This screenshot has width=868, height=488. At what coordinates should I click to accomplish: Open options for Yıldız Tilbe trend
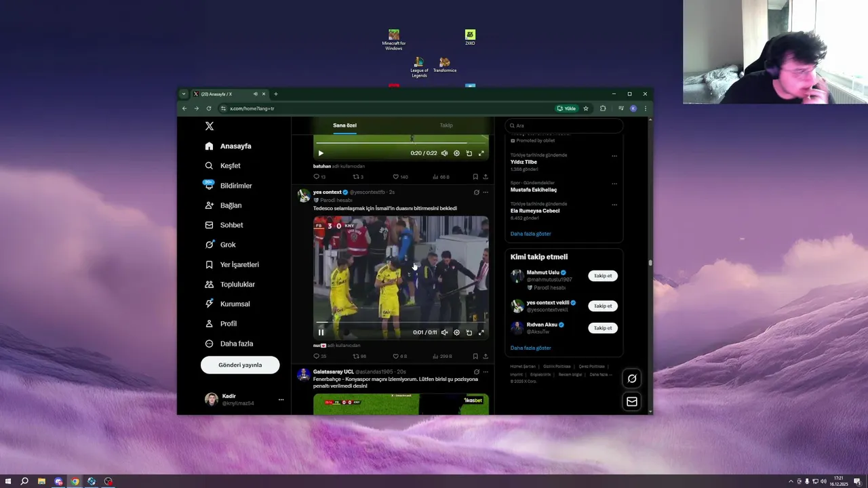pyautogui.click(x=614, y=156)
